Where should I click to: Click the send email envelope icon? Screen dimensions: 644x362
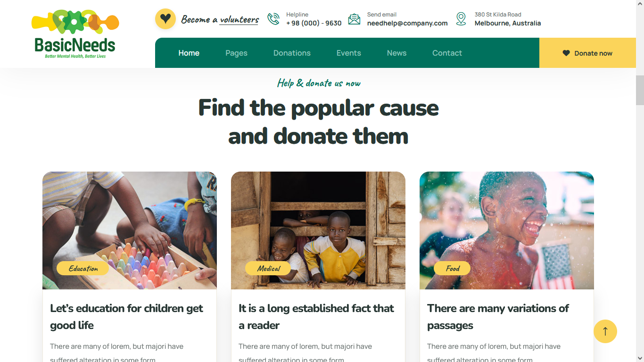tap(354, 19)
